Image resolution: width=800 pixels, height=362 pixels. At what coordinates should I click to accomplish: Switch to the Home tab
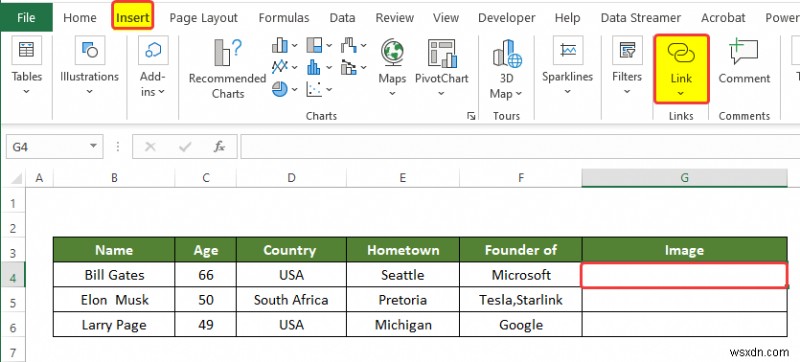[x=80, y=18]
